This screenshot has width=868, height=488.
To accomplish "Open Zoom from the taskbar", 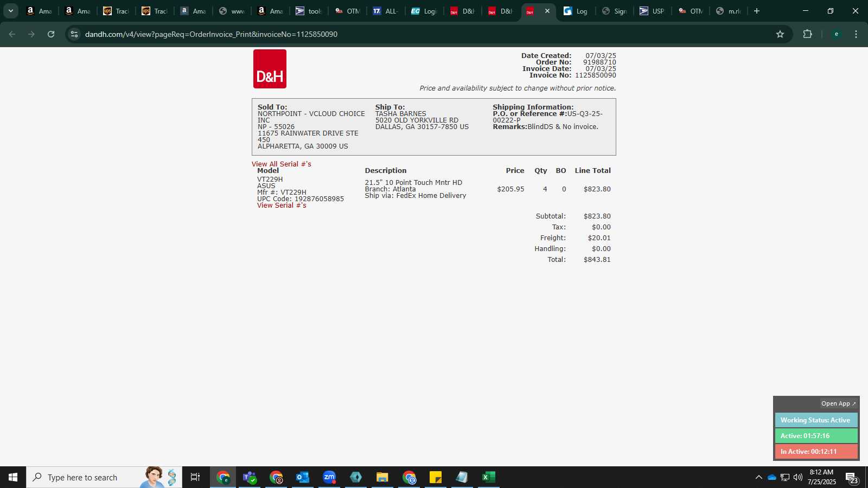I will 329,477.
